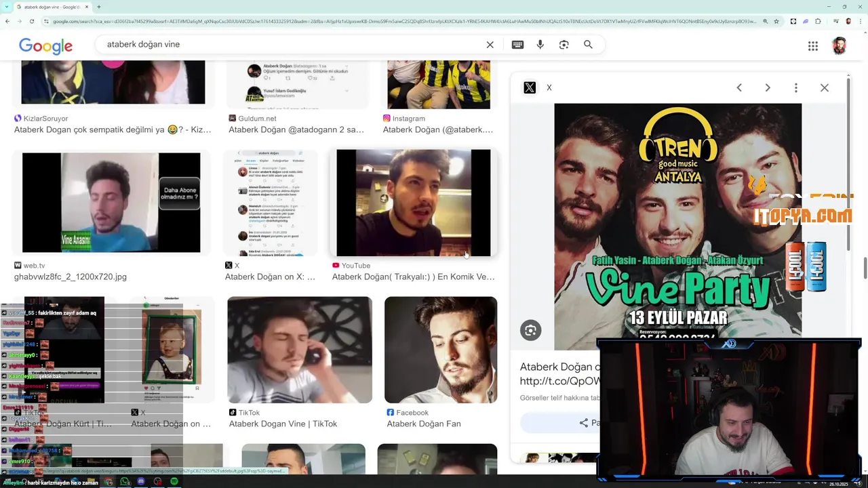The image size is (868, 488).
Task: Open a new browser tab
Action: click(x=99, y=7)
